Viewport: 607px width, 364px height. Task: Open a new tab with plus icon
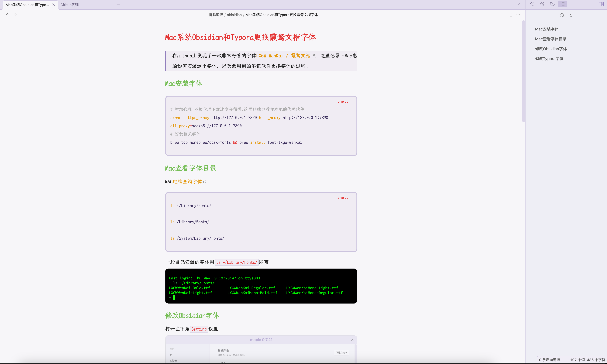[x=118, y=4]
